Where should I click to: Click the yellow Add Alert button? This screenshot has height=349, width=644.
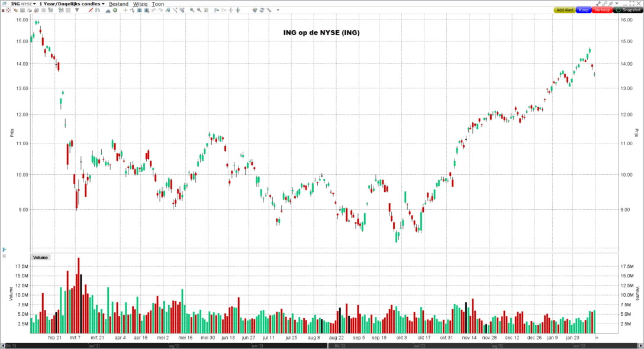click(565, 10)
